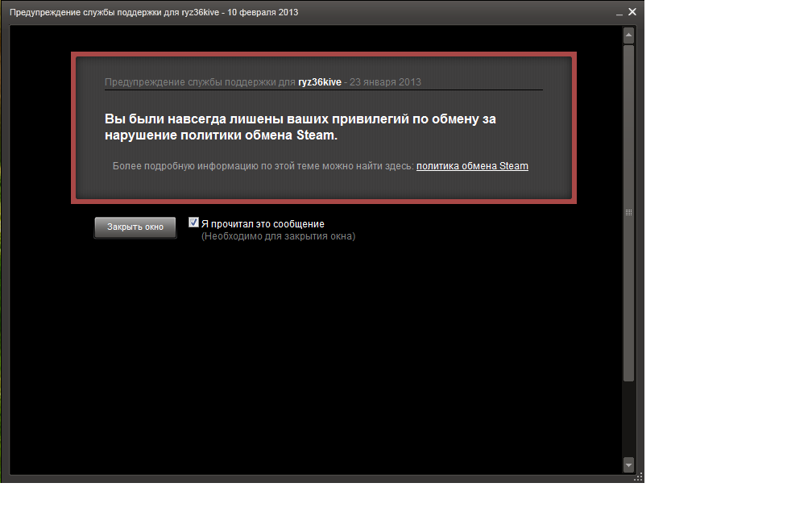This screenshot has width=812, height=508.
Task: Click the scrollbar up arrow
Action: pyautogui.click(x=628, y=35)
